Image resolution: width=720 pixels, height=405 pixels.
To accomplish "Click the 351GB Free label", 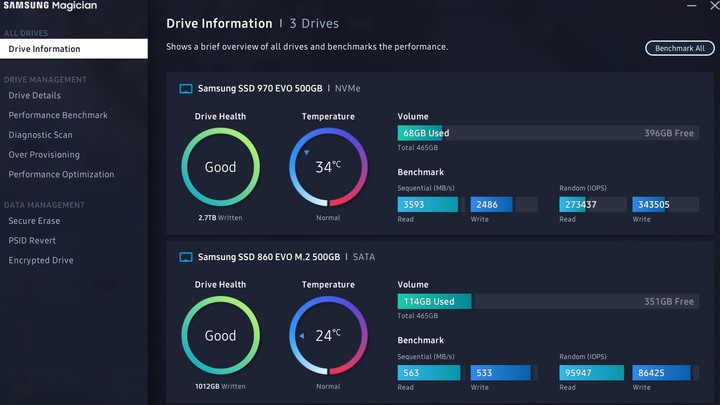I will [x=669, y=302].
